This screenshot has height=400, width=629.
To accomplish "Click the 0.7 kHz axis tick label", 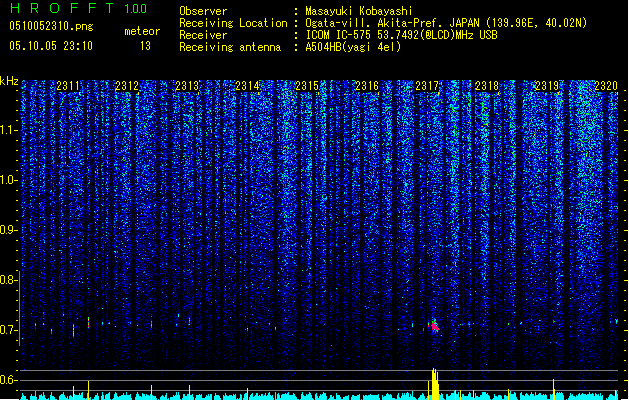I will point(9,330).
